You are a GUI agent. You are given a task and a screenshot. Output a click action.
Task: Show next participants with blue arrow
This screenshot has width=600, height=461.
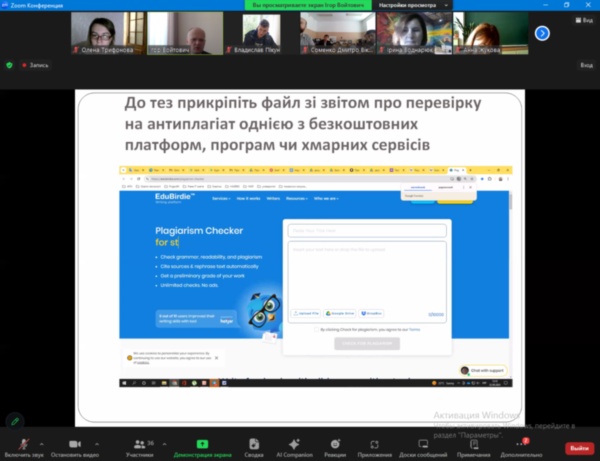(x=542, y=33)
